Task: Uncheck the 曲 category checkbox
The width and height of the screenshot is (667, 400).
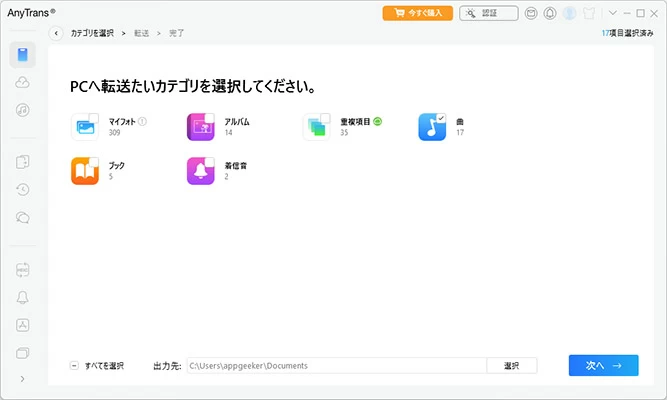Action: tap(440, 118)
